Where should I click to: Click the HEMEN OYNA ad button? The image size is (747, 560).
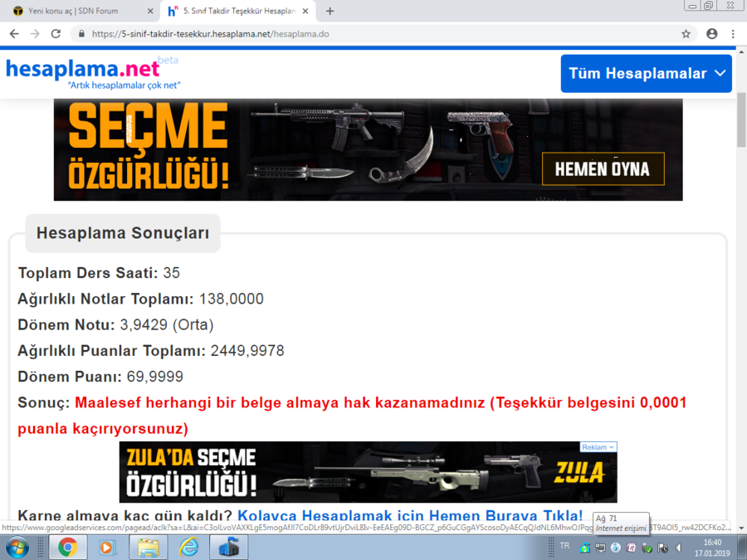[x=603, y=168]
